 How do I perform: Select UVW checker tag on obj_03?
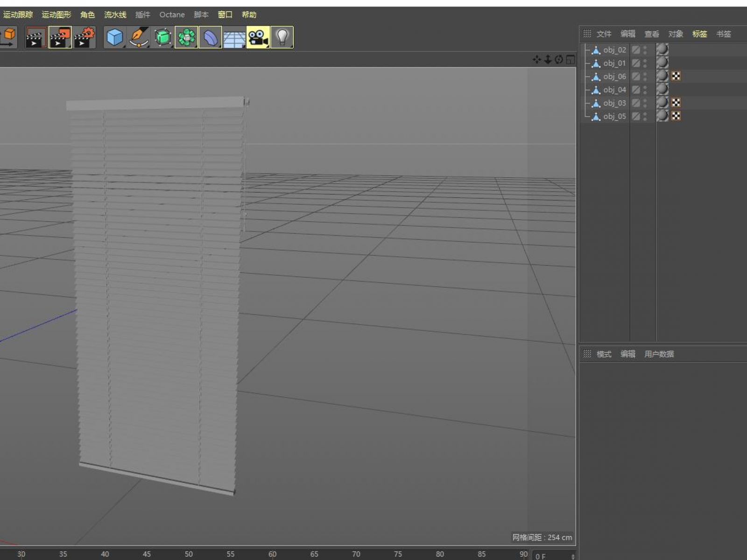point(676,103)
